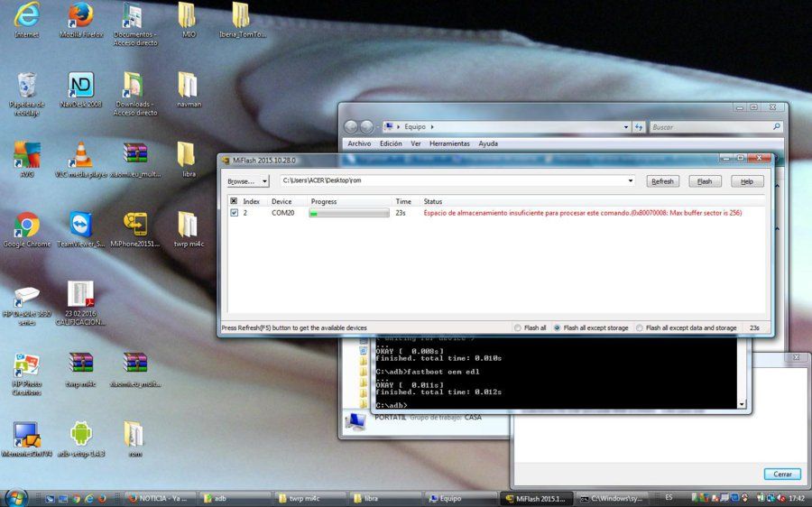812x507 pixels.
Task: Open Papelera de reciclaje on desktop
Action: [26, 94]
